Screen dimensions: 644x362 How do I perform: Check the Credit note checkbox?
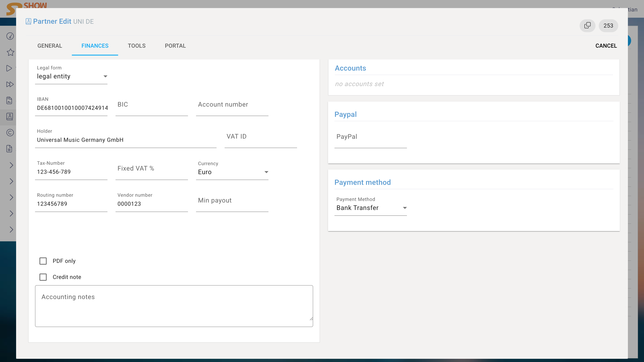click(x=43, y=277)
